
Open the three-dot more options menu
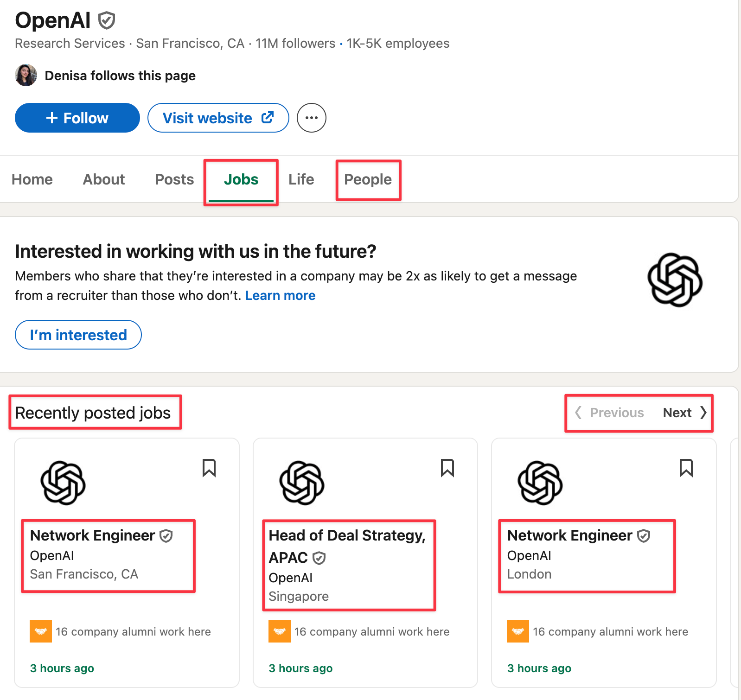312,118
